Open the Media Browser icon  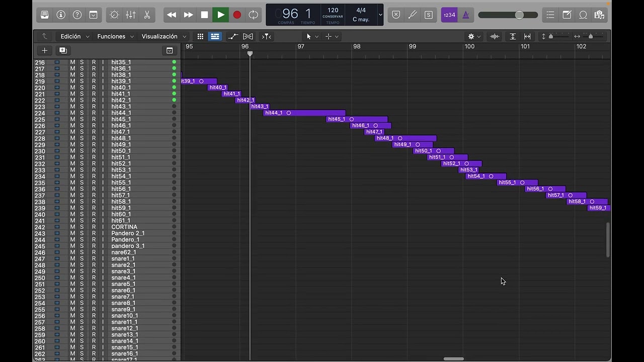599,15
